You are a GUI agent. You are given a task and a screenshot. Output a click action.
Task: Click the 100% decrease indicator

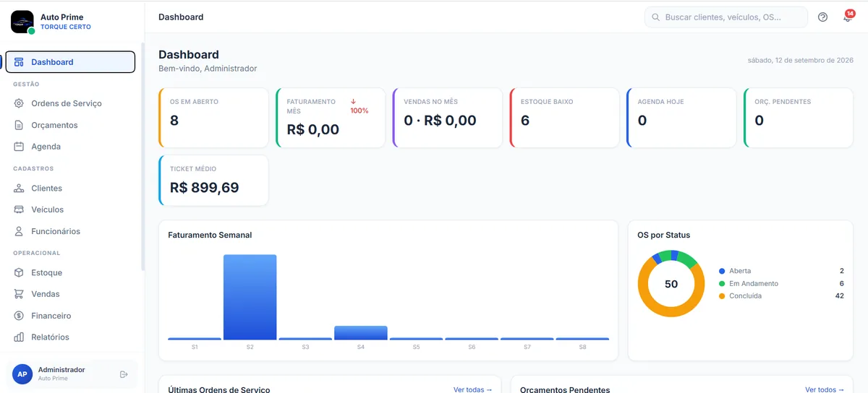(359, 106)
